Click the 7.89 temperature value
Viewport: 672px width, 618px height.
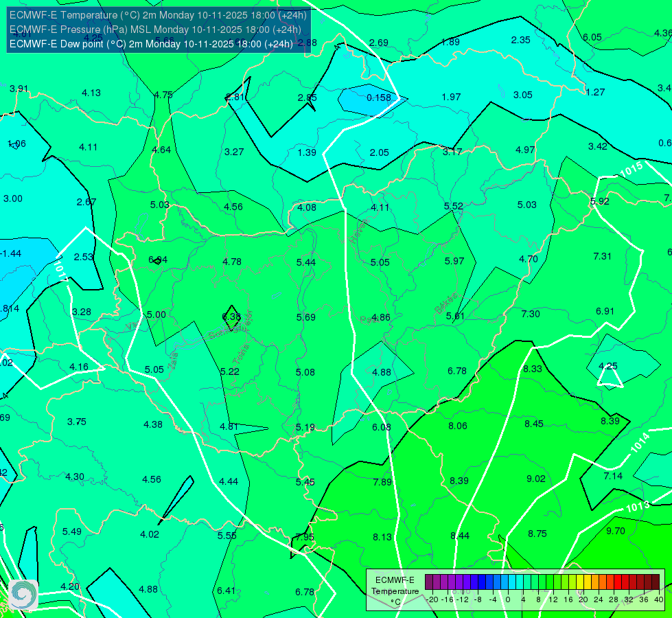coord(382,482)
